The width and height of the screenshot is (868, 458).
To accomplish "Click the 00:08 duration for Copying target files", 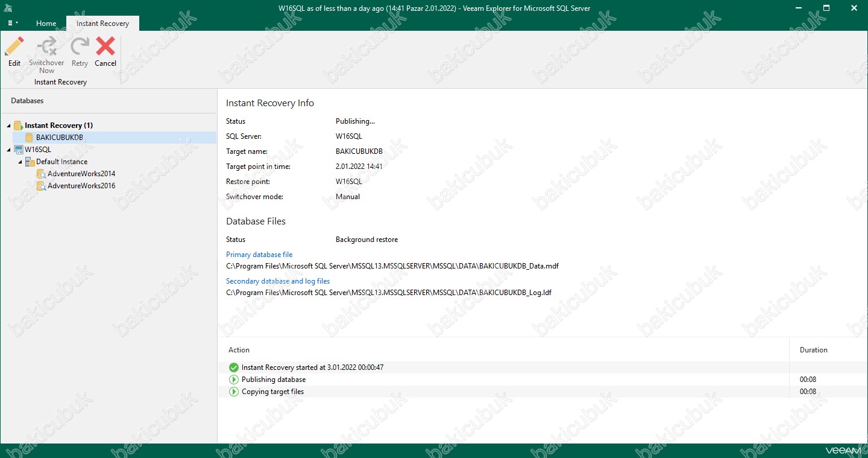I will (808, 392).
